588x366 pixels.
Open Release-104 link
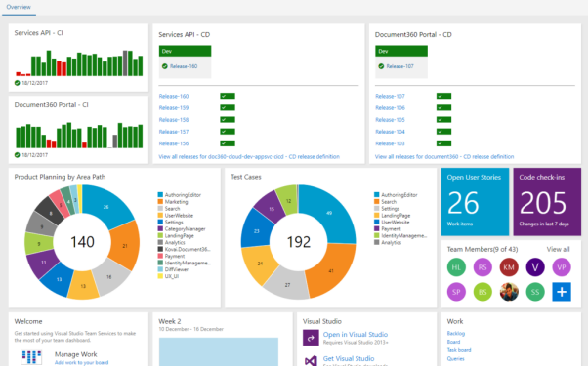390,132
